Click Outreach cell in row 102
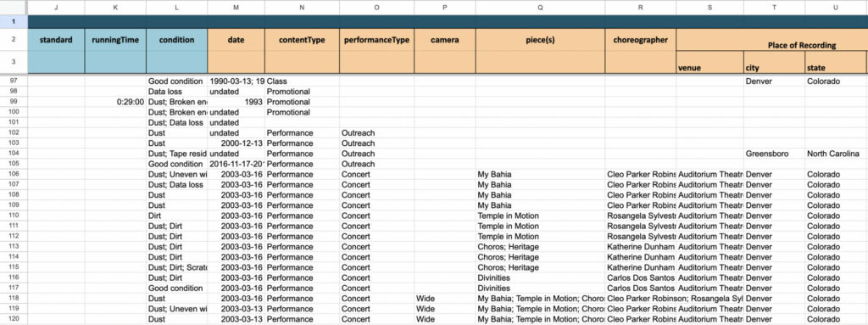The height and width of the screenshot is (325, 868). (376, 133)
